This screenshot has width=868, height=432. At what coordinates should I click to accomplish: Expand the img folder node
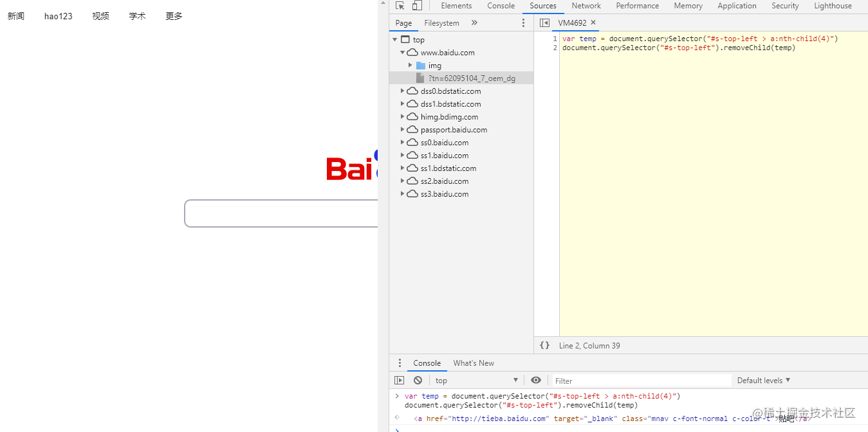[x=411, y=66]
